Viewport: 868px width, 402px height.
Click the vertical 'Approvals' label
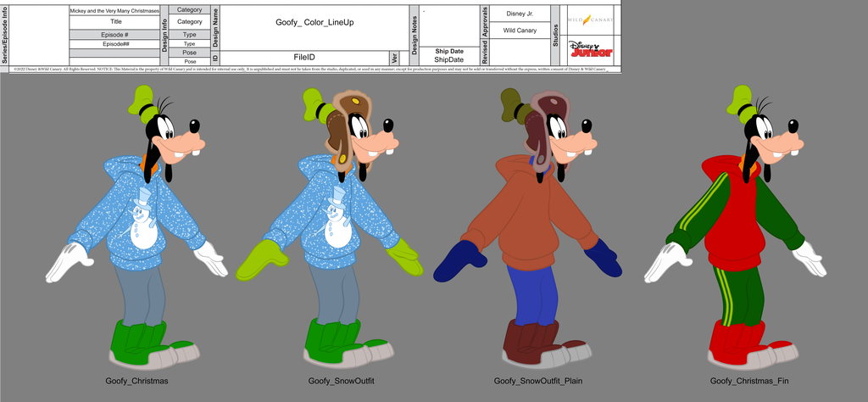[x=484, y=22]
